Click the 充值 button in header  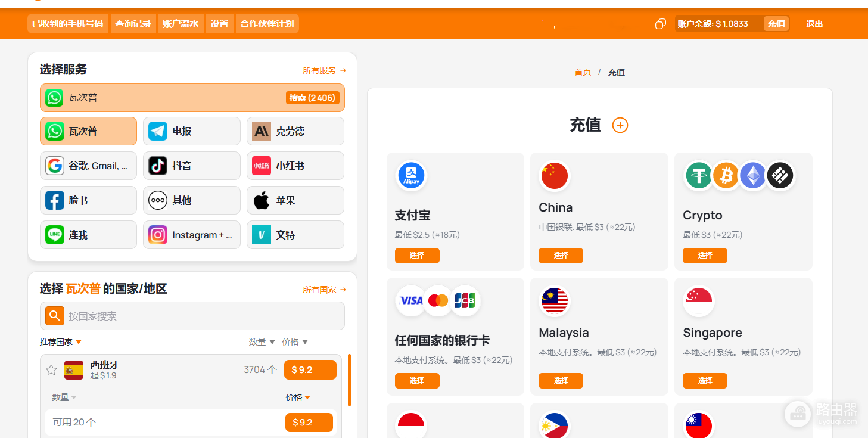click(x=776, y=24)
